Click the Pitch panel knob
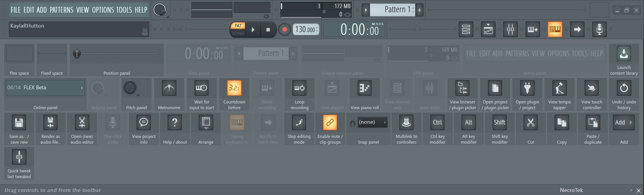This screenshot has width=644, height=195. pyautogui.click(x=130, y=88)
